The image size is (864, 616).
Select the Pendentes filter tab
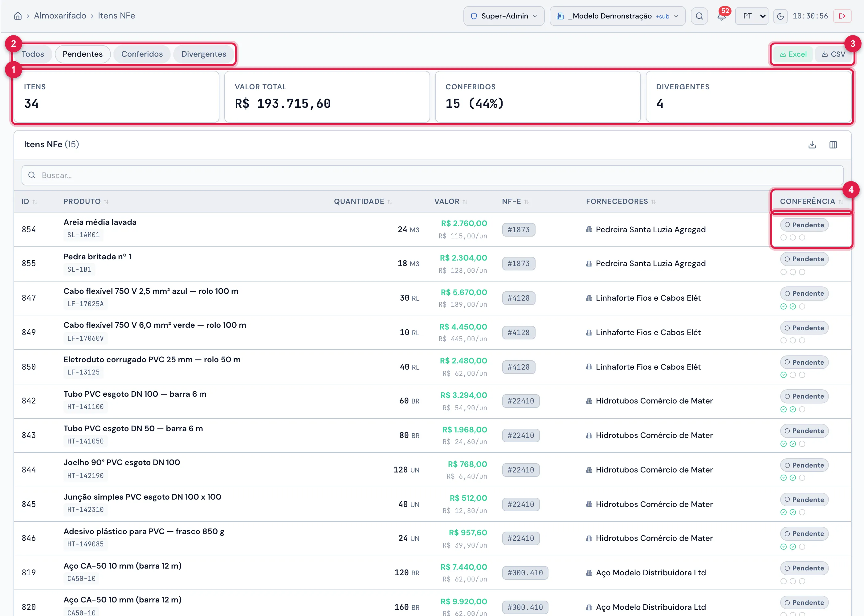[82, 54]
